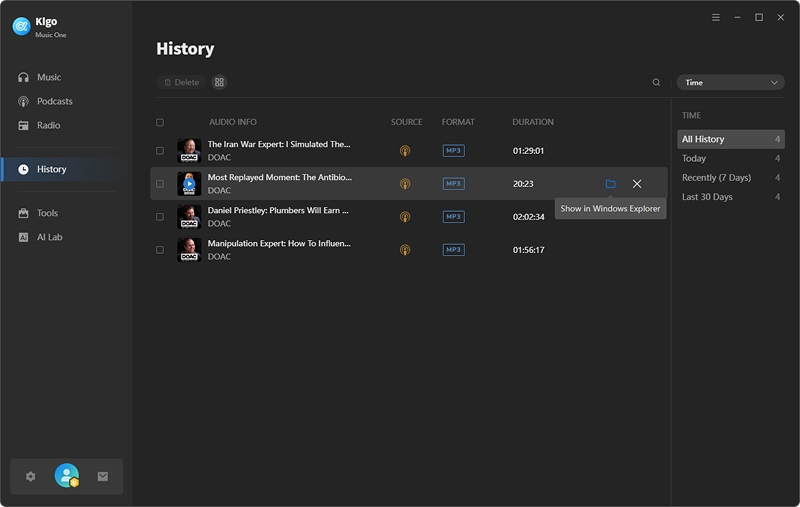The image size is (800, 507).
Task: Check the Iran War Expert row checkbox
Action: [160, 150]
